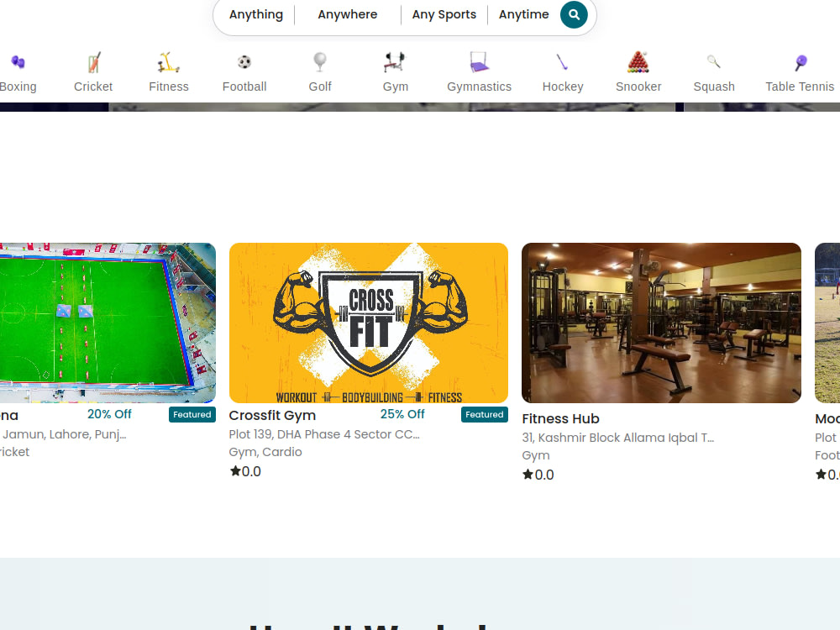
Task: Click the Featured badge beside 20% Off
Action: [192, 415]
